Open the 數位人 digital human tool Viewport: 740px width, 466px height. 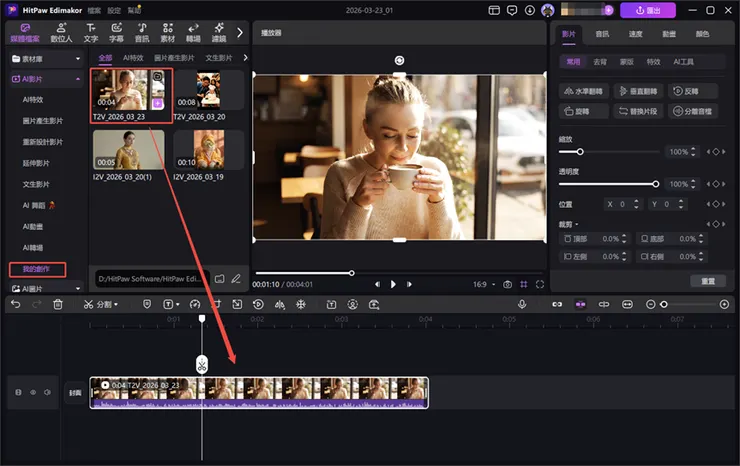pyautogui.click(x=62, y=34)
